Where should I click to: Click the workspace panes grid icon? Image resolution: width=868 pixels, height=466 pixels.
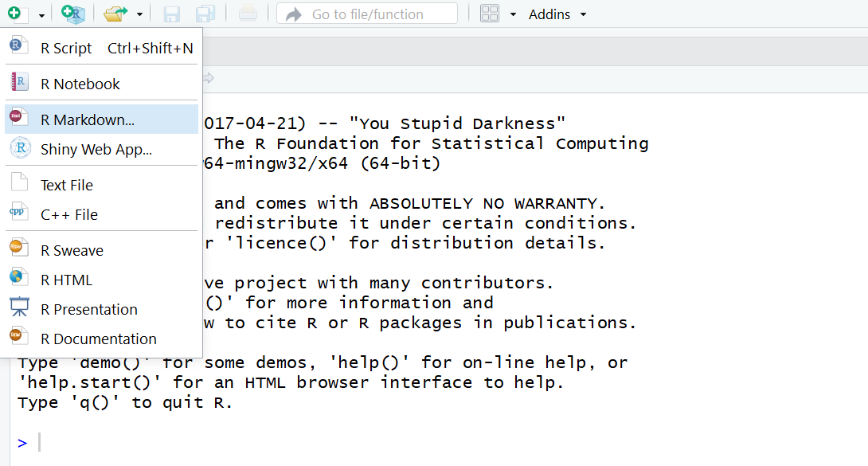pos(490,14)
